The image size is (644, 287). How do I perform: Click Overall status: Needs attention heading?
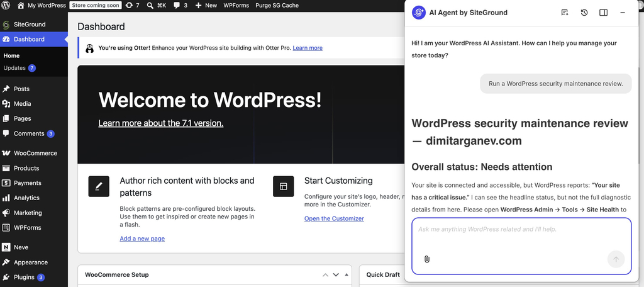coord(482,167)
